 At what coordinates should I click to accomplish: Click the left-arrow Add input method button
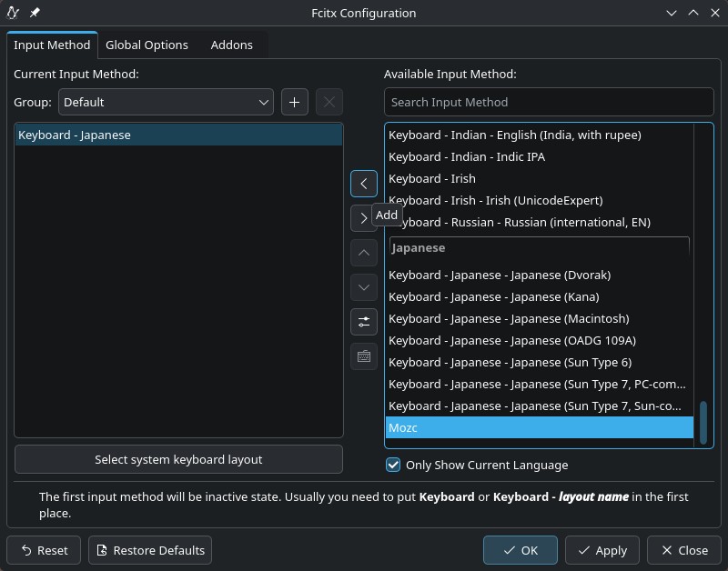(x=364, y=184)
